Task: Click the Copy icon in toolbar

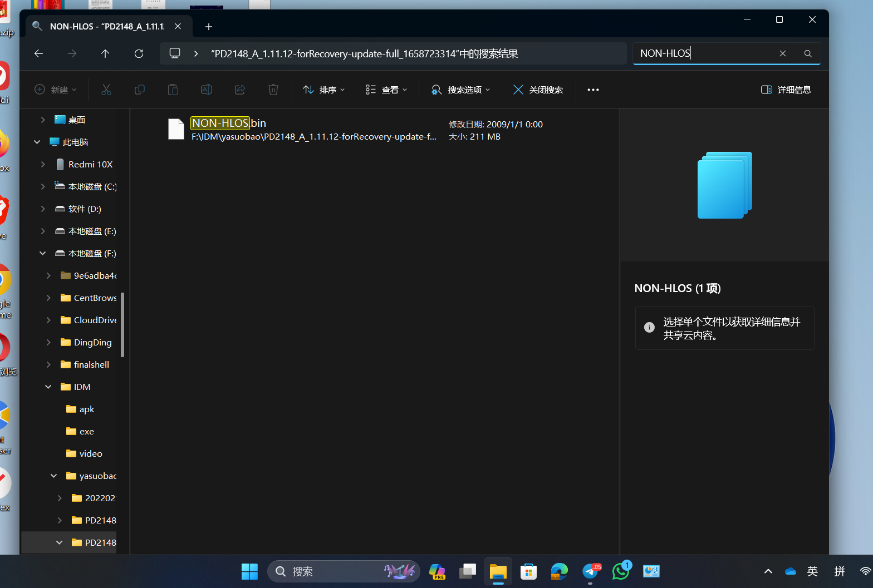Action: point(140,90)
